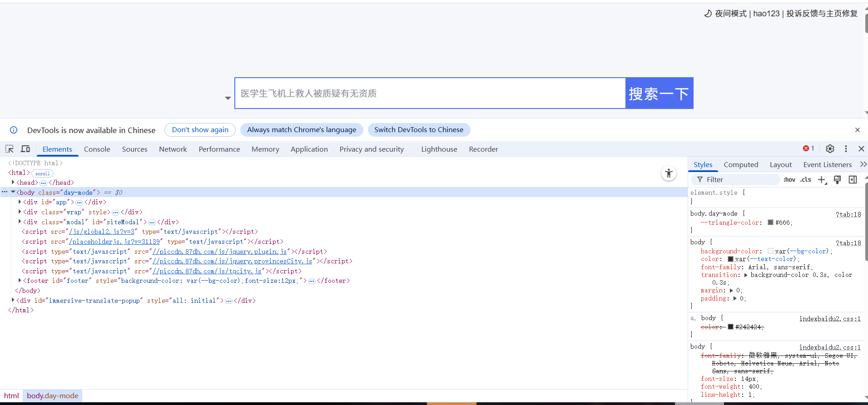The image size is (868, 405).
Task: Open the Privacy and security tab
Action: point(372,149)
